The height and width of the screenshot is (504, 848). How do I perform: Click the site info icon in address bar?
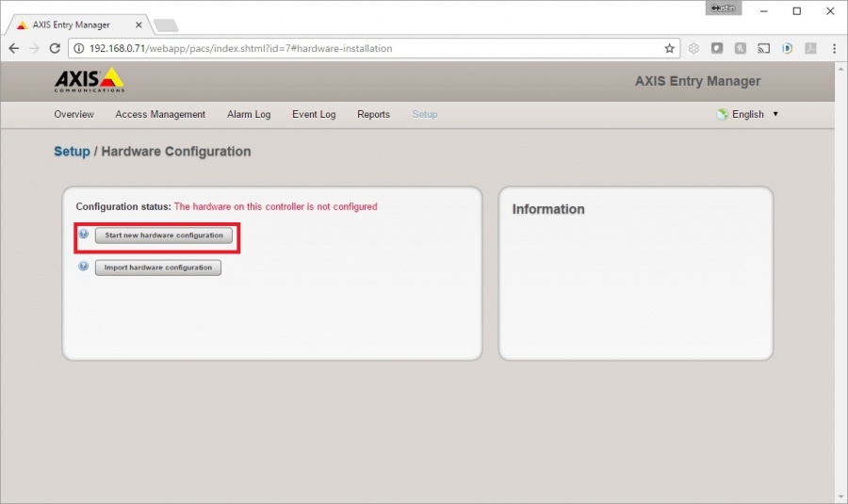pos(79,48)
